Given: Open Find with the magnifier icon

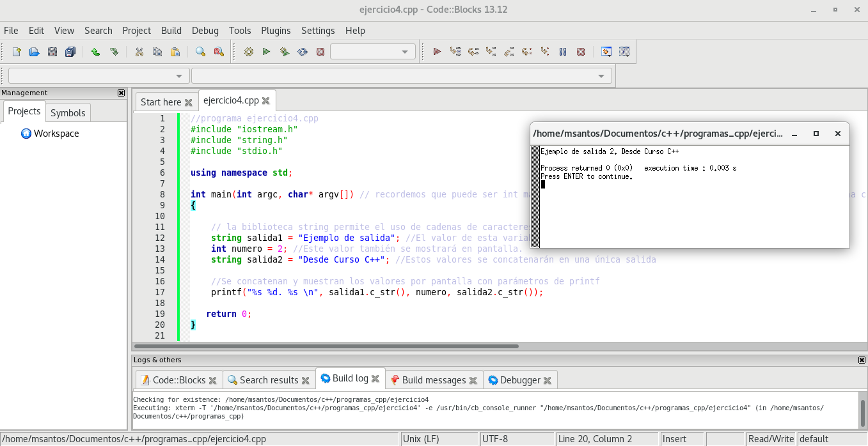Looking at the screenshot, I should tap(200, 52).
